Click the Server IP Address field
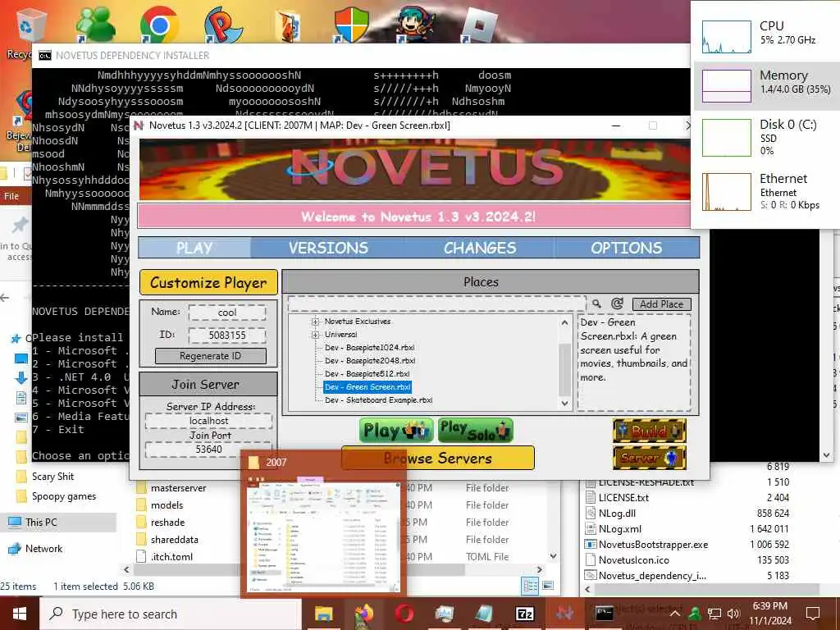This screenshot has height=630, width=840. click(209, 421)
